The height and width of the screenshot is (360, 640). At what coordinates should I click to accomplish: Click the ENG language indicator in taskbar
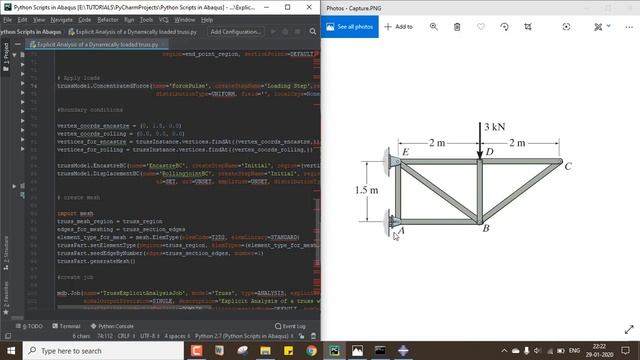point(574,351)
